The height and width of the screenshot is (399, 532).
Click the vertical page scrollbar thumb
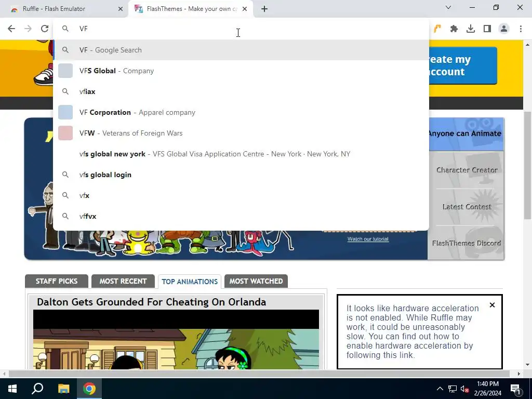click(x=527, y=165)
